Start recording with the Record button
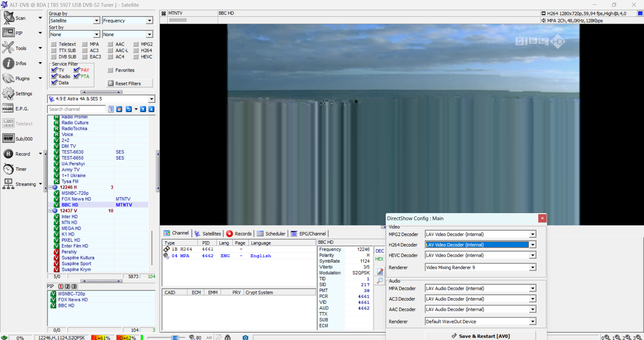Screen dimensions: 644x340 [x=17, y=154]
